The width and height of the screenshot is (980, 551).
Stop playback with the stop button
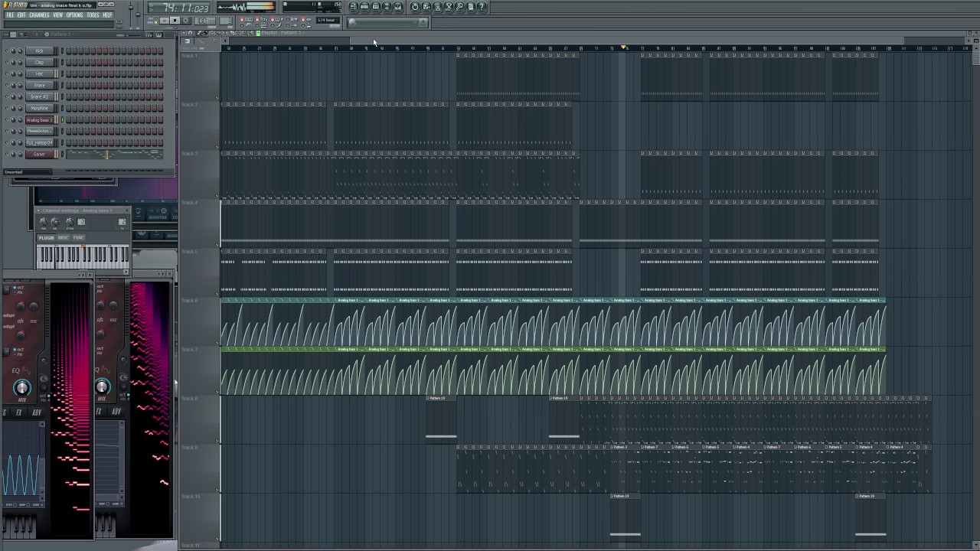(175, 20)
